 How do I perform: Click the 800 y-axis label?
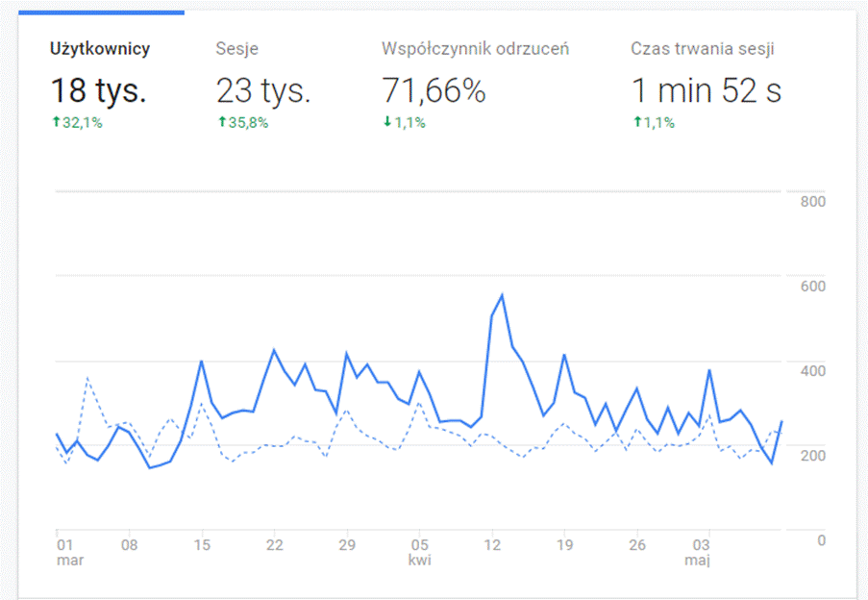click(x=812, y=202)
